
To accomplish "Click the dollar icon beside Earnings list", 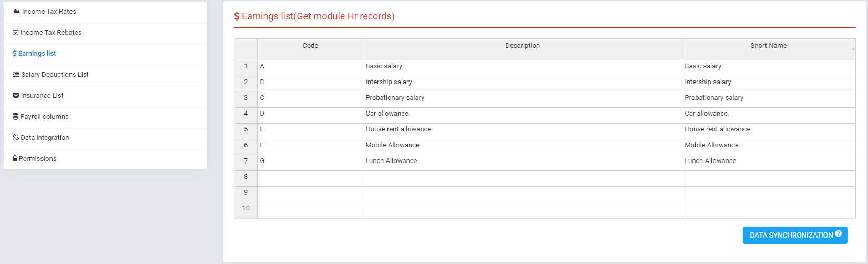I will [x=15, y=53].
